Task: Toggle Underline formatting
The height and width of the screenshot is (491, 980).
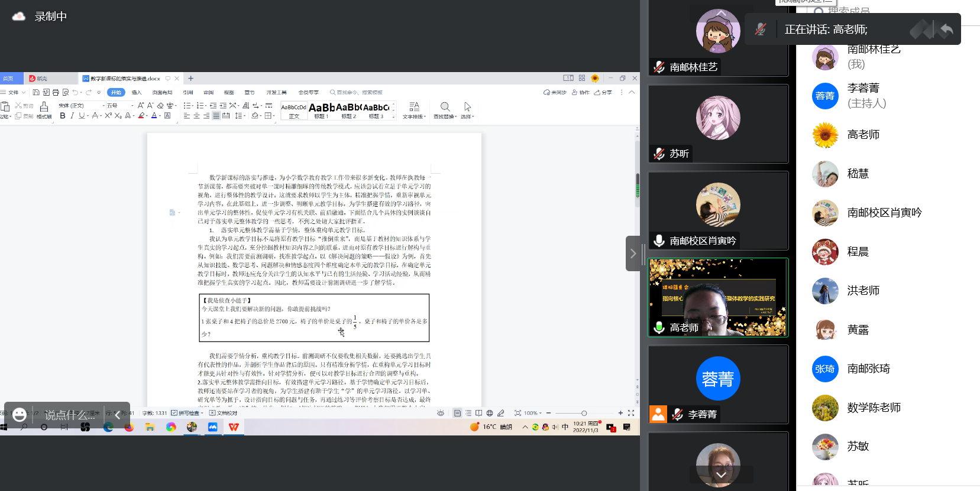Action: [82, 116]
